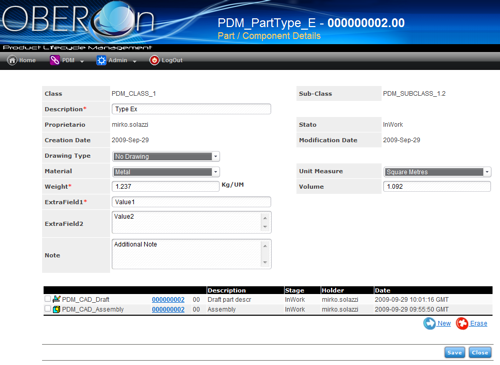
Task: Click the PDM_CAD_Assembly row icon
Action: [x=57, y=309]
